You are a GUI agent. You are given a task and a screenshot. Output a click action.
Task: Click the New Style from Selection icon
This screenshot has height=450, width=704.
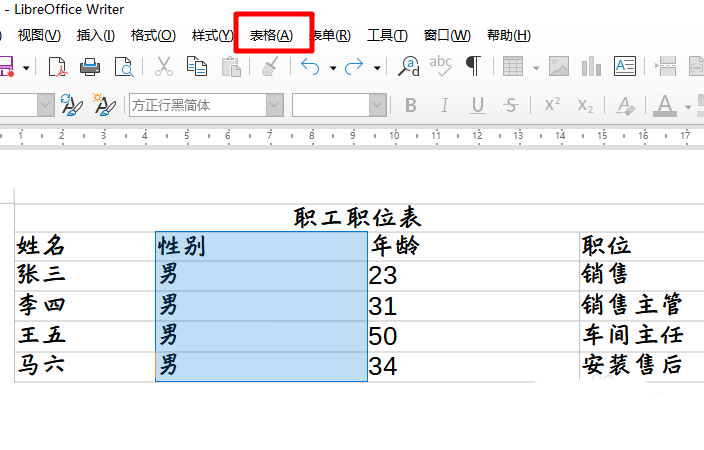pyautogui.click(x=104, y=105)
